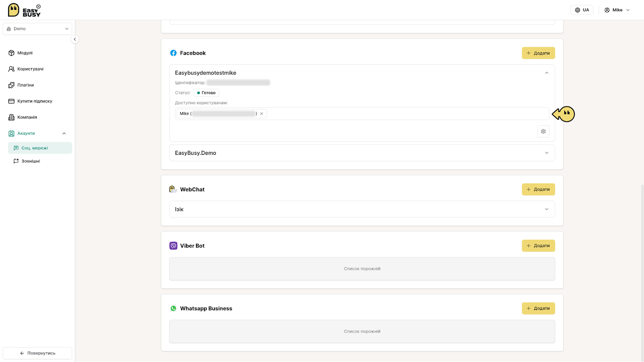
Task: Collapse sidebar with the left arrow
Action: click(74, 39)
